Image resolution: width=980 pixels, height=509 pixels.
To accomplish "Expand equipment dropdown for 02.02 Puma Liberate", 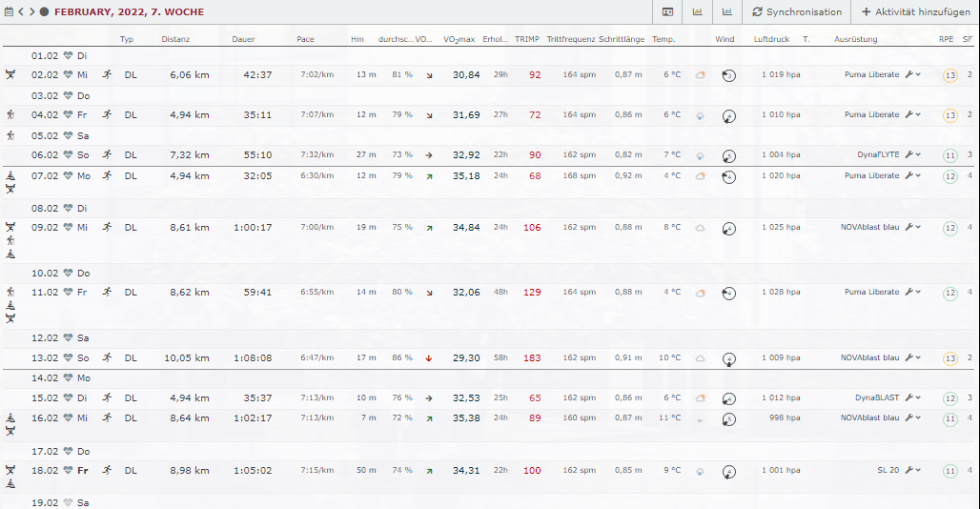I will [x=912, y=74].
